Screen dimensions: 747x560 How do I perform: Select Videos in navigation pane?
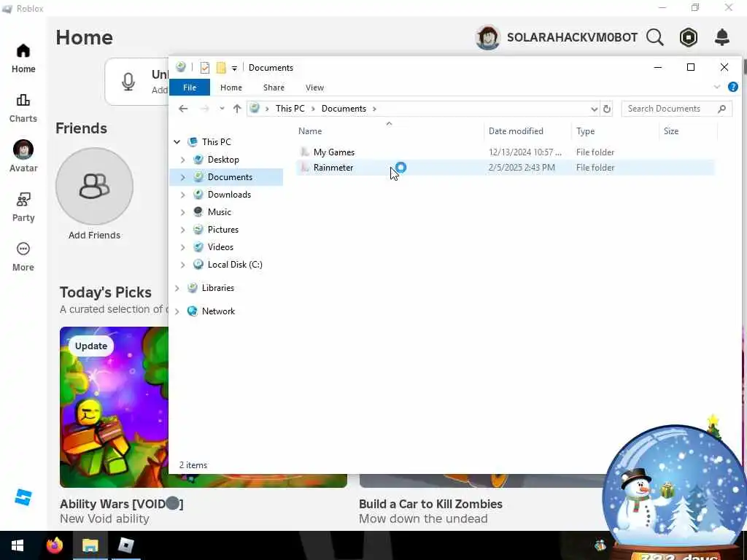220,247
